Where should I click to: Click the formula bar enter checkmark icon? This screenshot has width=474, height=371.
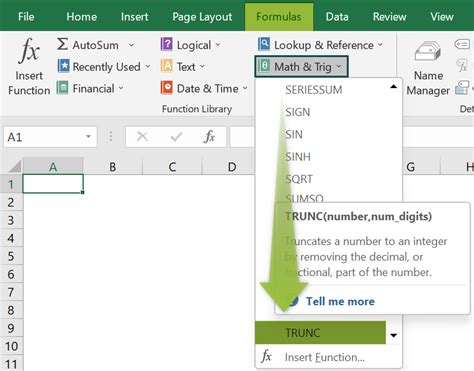(176, 137)
